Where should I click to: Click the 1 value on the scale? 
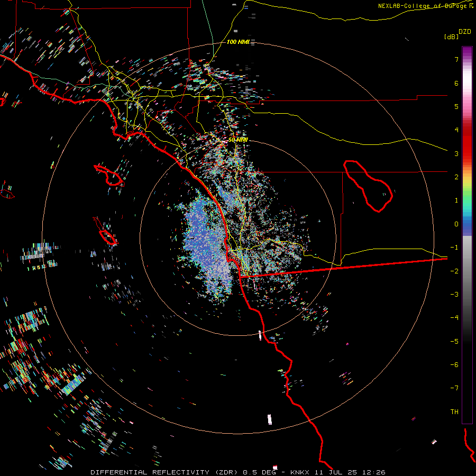click(456, 200)
